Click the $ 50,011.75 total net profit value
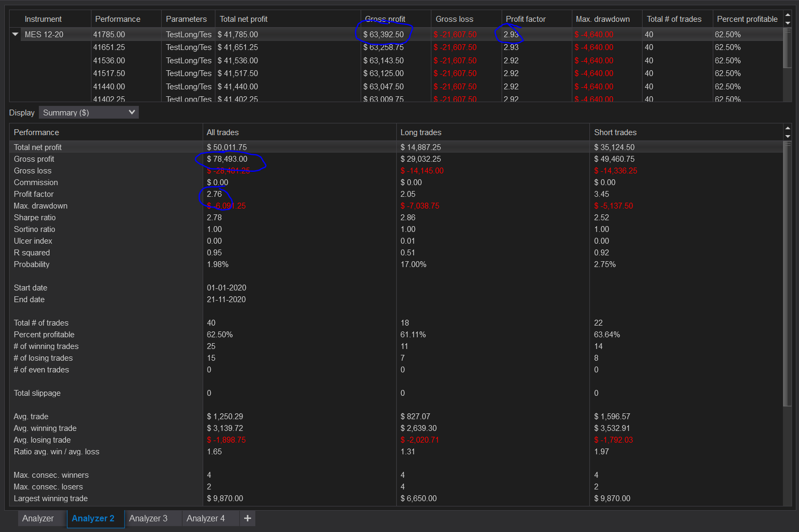The height and width of the screenshot is (532, 799). point(227,147)
